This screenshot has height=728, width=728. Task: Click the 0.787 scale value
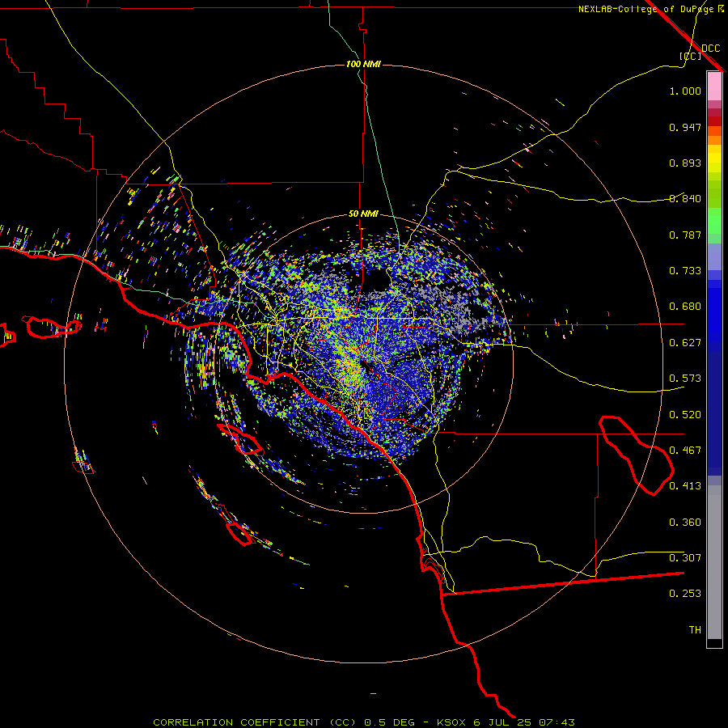pos(685,235)
